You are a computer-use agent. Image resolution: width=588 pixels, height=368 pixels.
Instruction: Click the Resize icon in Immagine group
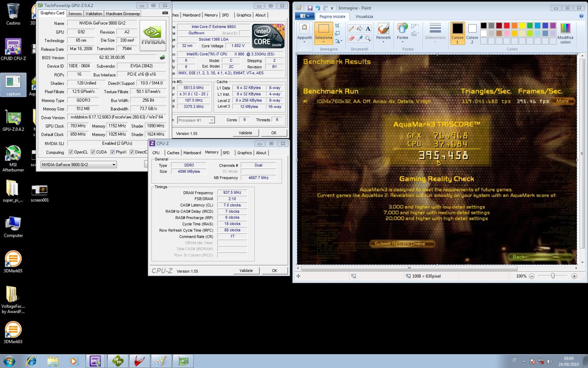pyautogui.click(x=337, y=33)
